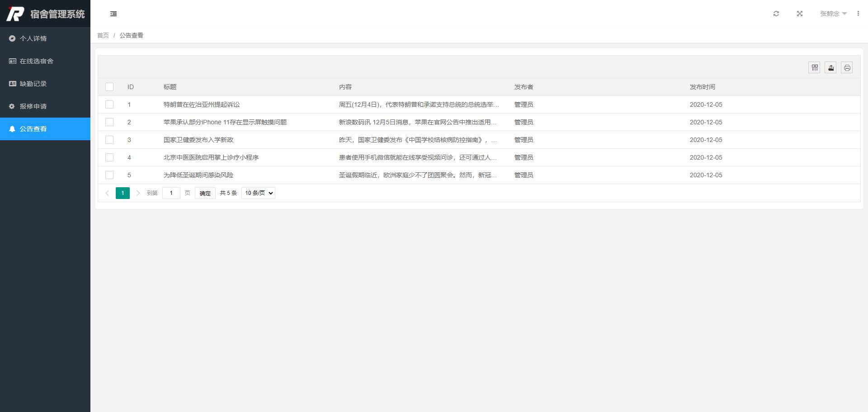The width and height of the screenshot is (868, 412).
Task: Open 在线选宿舍 in the sidebar
Action: pyautogui.click(x=45, y=61)
